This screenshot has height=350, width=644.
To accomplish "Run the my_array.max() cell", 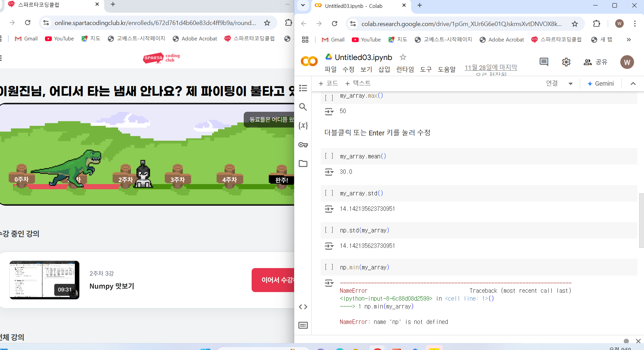I will [x=329, y=98].
